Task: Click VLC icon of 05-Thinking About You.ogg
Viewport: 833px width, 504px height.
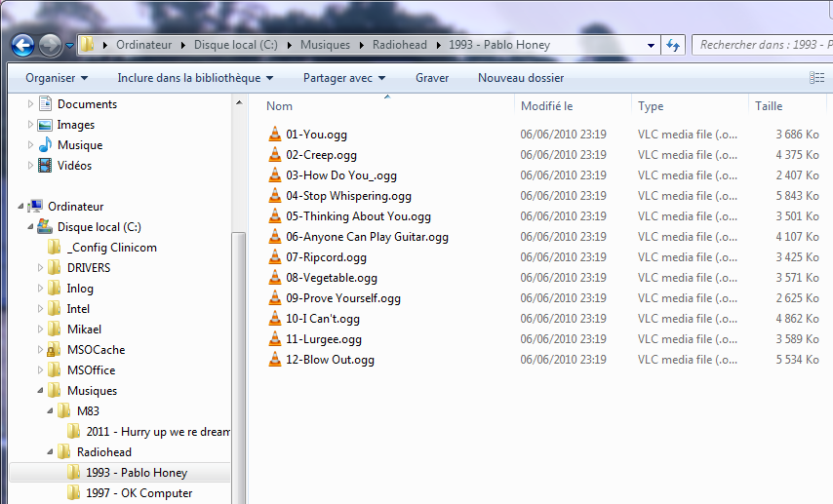Action: (x=275, y=215)
